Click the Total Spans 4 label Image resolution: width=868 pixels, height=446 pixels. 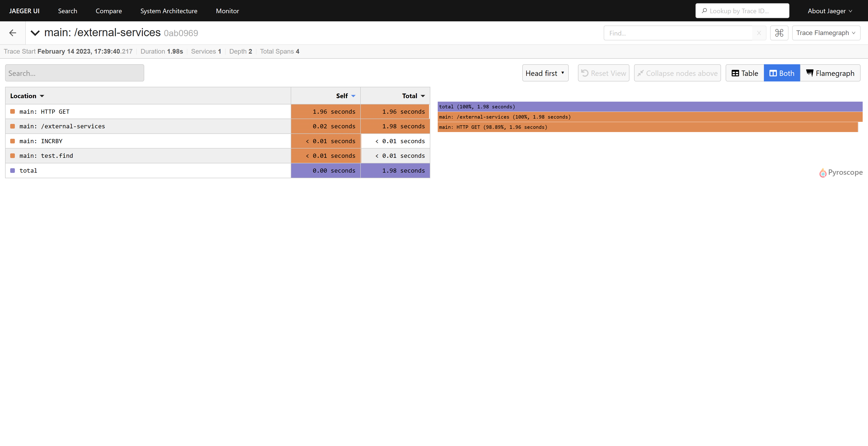tap(280, 51)
